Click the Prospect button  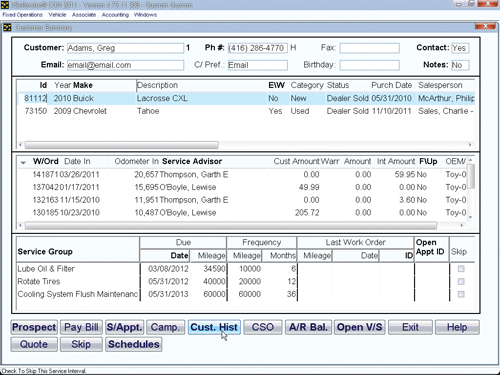point(34,327)
